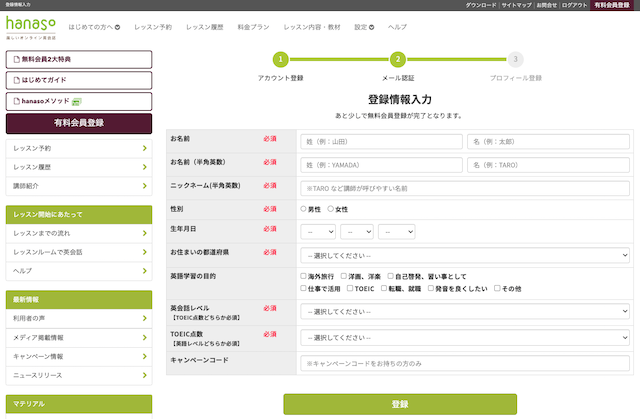Click step 2 メール認証 circle
Screen dimensions: 640x419
[x=398, y=60]
